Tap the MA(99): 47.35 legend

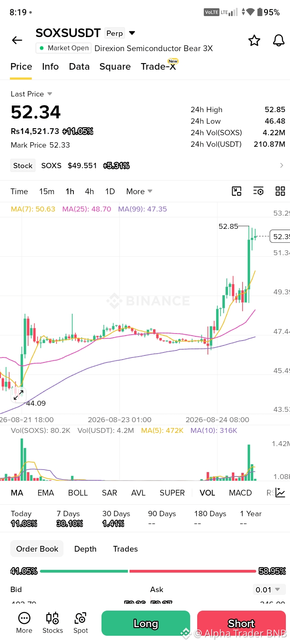point(142,209)
